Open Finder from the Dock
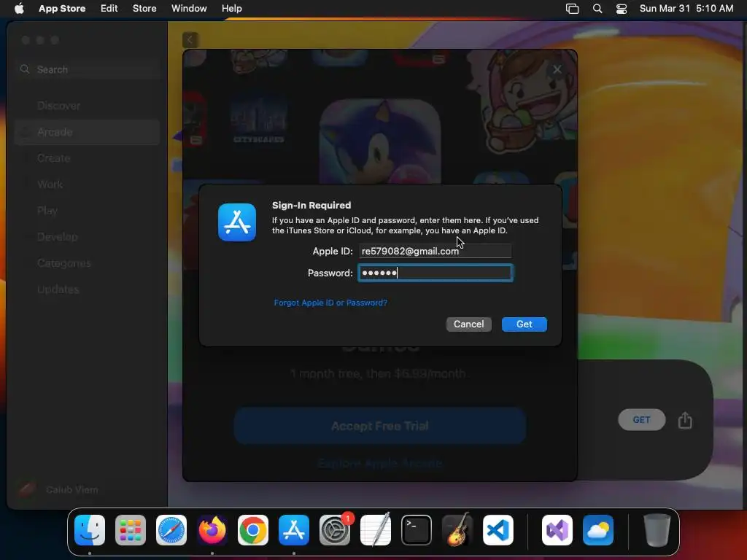The image size is (747, 560). pos(90,530)
